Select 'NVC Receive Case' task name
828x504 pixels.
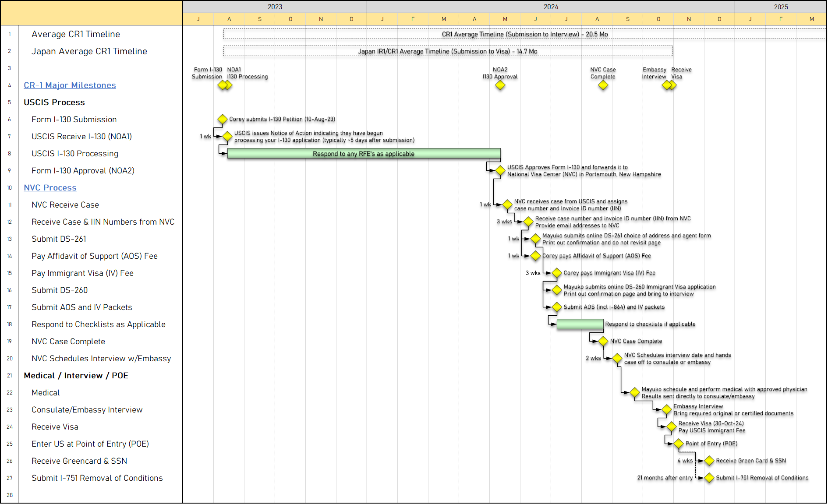[x=65, y=205]
